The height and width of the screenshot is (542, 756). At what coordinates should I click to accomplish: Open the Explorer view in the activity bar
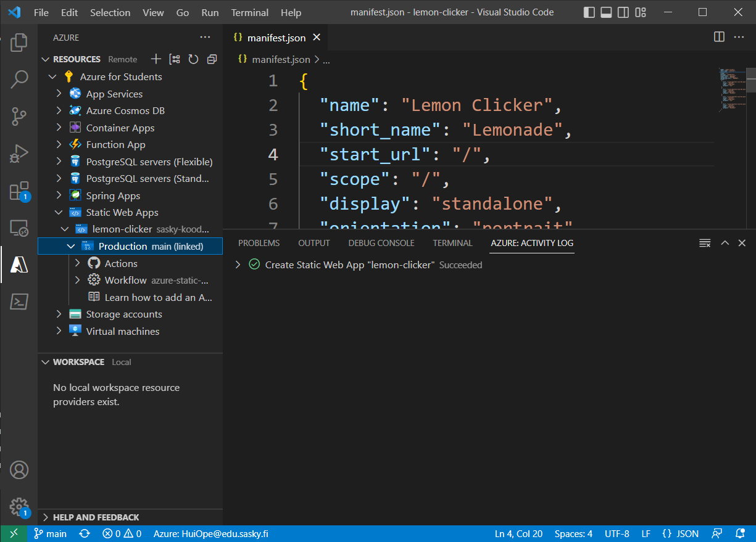pyautogui.click(x=19, y=42)
